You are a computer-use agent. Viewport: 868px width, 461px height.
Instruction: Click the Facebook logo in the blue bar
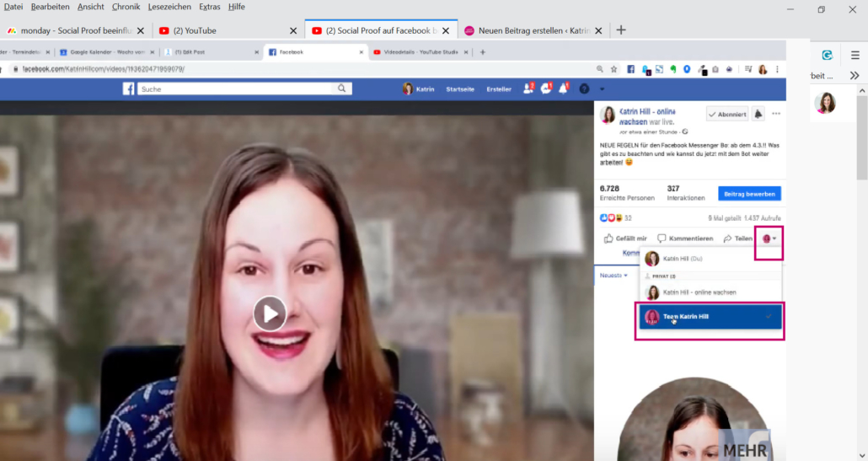(128, 88)
